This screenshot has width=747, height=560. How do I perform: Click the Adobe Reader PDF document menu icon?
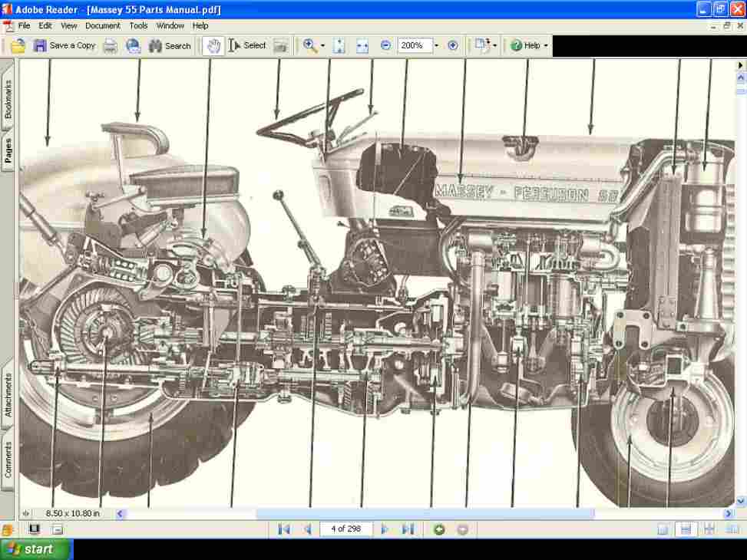tap(8, 26)
